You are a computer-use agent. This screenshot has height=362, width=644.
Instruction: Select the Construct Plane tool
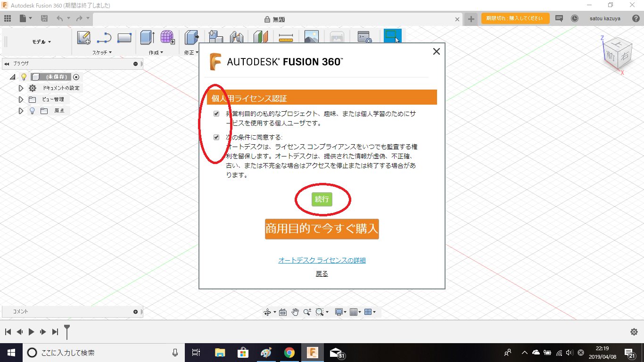pyautogui.click(x=261, y=38)
